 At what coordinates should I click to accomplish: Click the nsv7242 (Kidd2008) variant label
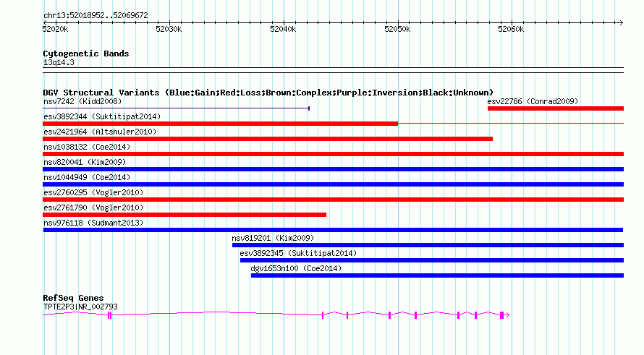pos(82,101)
